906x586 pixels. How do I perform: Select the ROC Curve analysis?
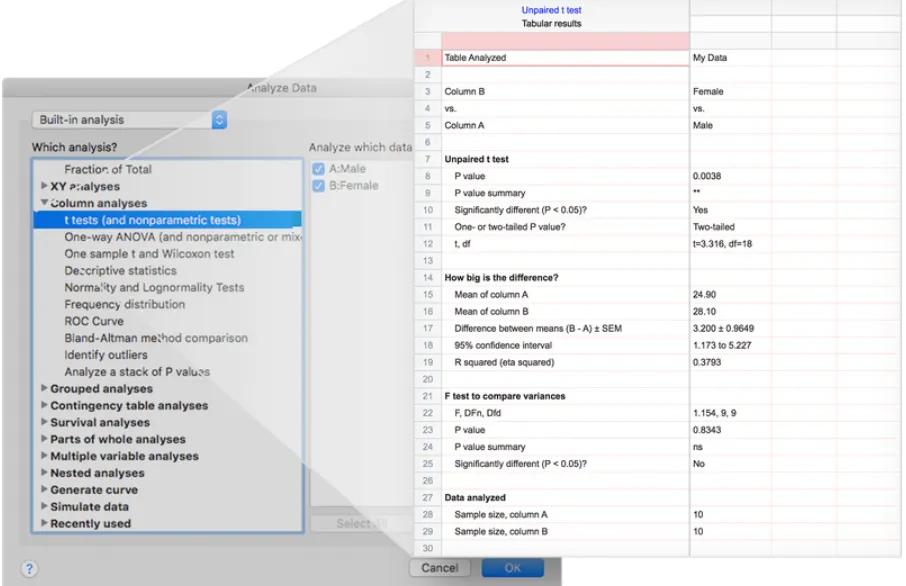coord(94,321)
